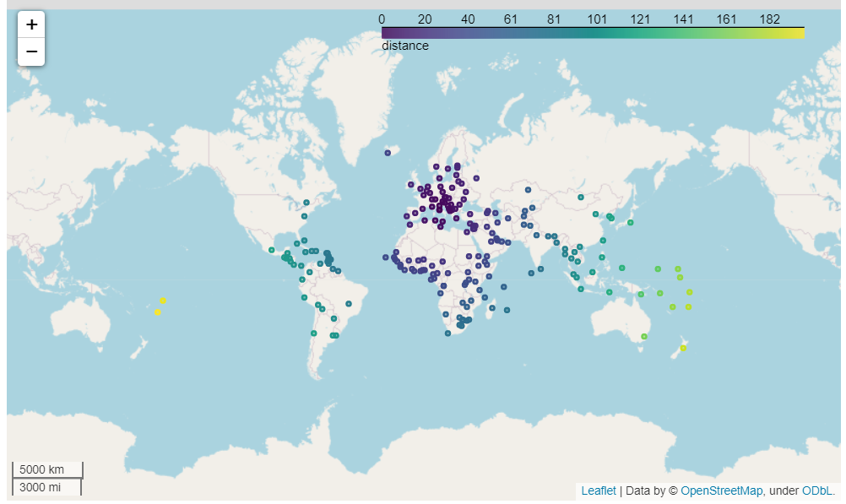This screenshot has width=846, height=504.
Task: Click the zoom in plus button
Action: point(30,24)
